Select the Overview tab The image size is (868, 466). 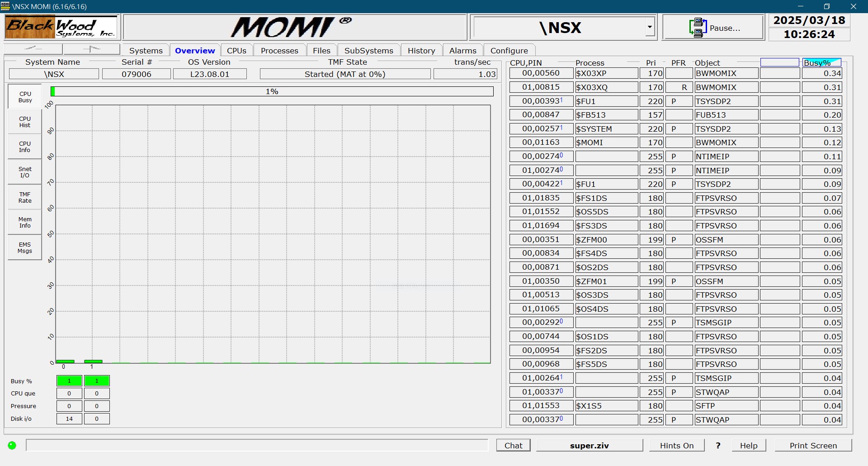195,50
